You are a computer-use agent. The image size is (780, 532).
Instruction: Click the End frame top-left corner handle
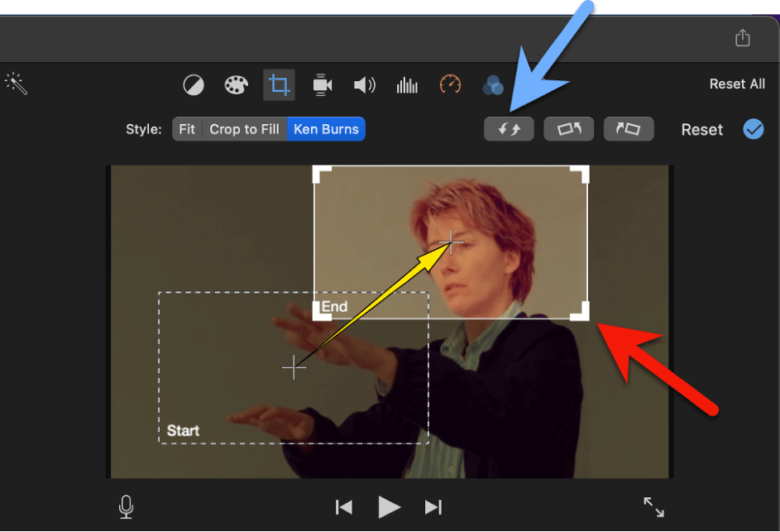pos(322,175)
